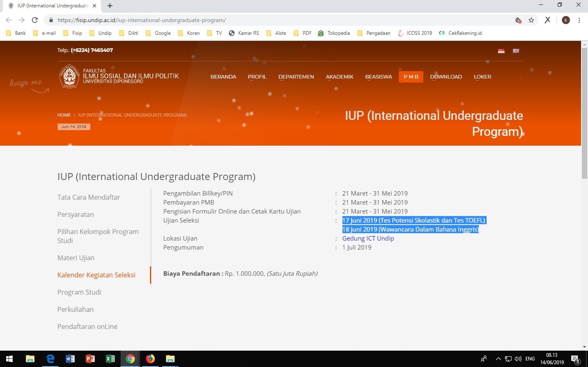Open the BEASISWA navigation menu
Image resolution: width=588 pixels, height=367 pixels.
coord(378,77)
